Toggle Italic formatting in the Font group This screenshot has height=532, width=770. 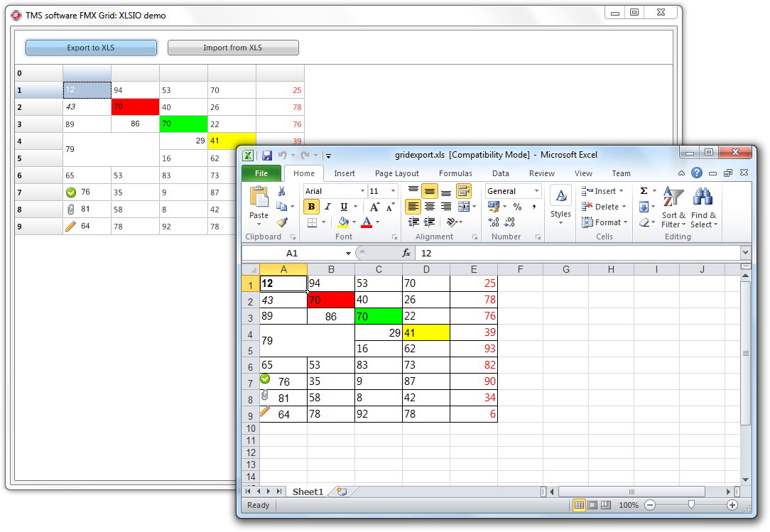coord(327,207)
